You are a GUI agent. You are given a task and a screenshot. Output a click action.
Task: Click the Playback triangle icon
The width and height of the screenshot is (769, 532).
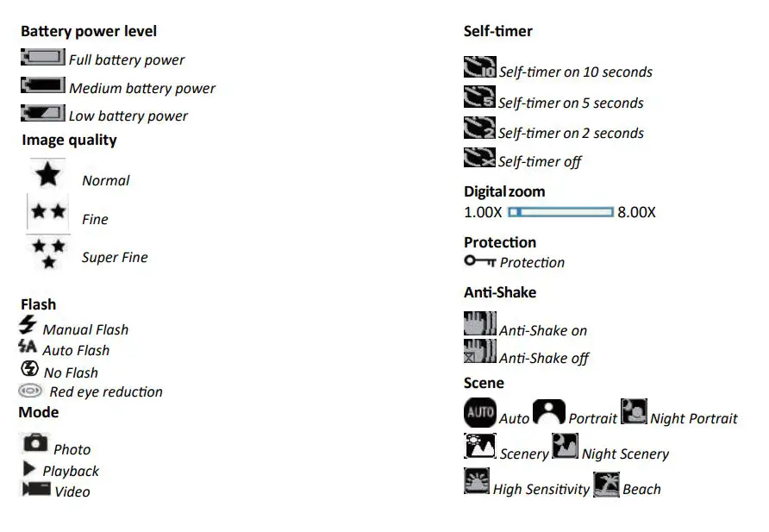coord(29,469)
